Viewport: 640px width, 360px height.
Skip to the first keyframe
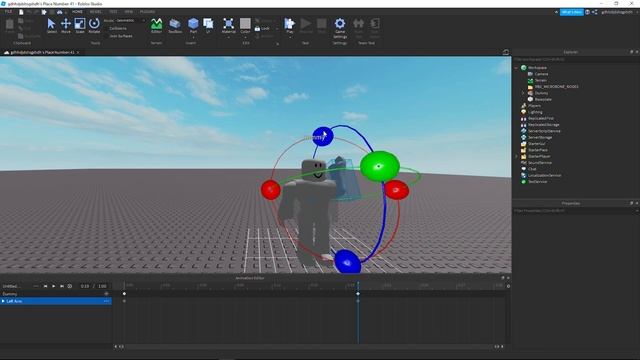[45, 286]
